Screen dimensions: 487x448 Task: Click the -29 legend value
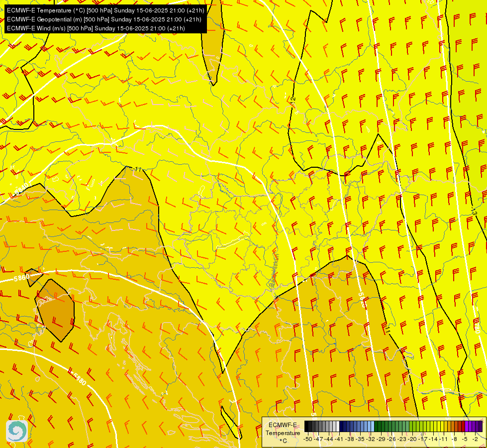pos(382,439)
